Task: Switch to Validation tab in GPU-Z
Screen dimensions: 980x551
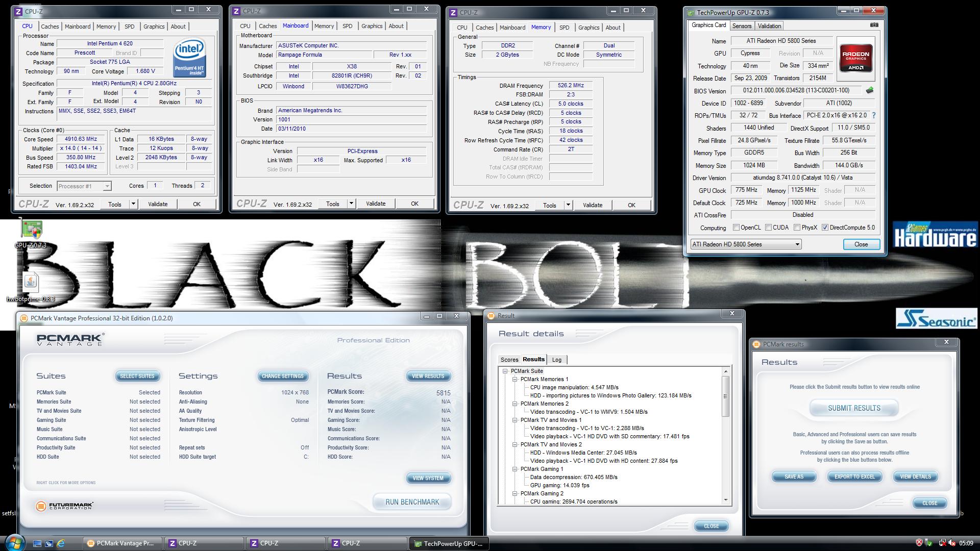Action: tap(769, 26)
